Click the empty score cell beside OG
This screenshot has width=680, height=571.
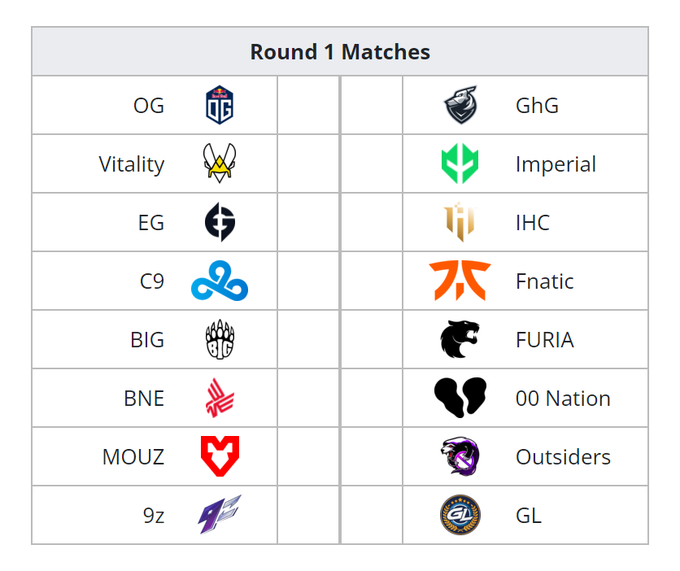[308, 105]
